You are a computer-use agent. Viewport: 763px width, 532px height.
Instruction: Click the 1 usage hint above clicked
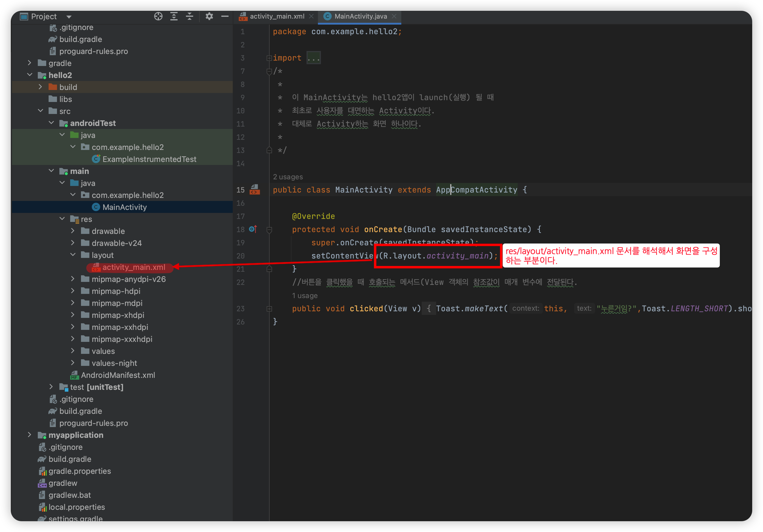point(304,295)
